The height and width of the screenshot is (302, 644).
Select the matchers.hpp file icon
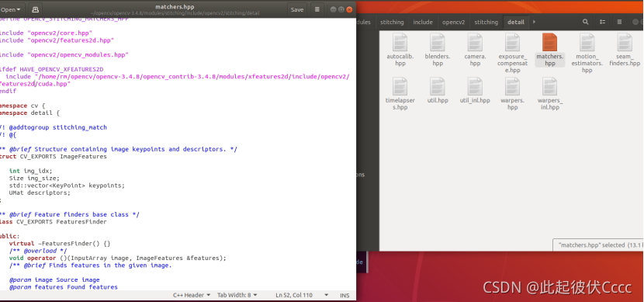point(549,43)
